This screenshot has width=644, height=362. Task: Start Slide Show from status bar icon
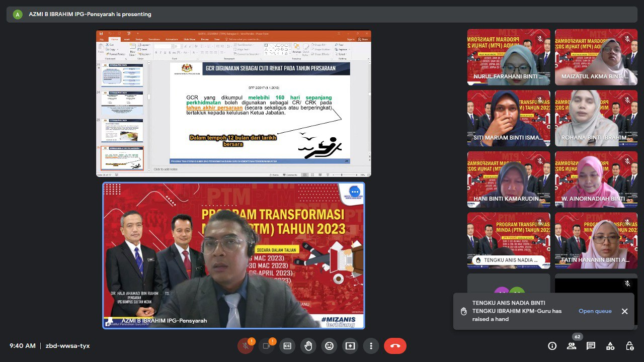pyautogui.click(x=328, y=174)
